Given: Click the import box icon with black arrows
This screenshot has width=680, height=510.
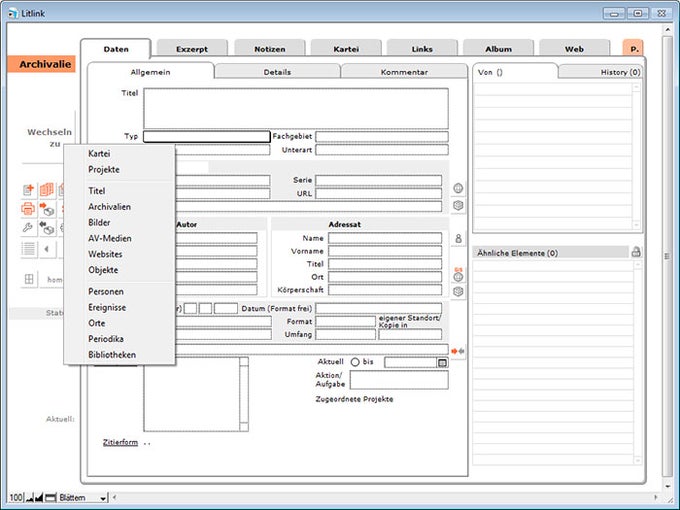Looking at the screenshot, I should (x=47, y=227).
